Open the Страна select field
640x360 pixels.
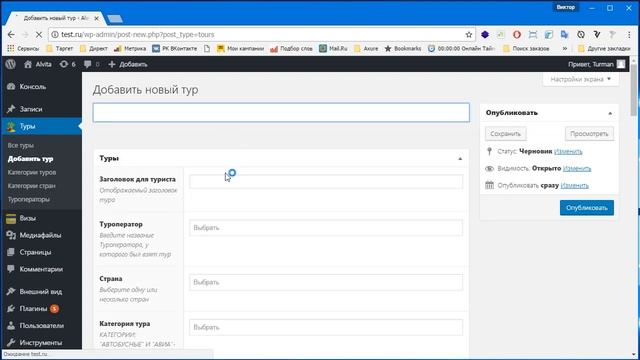click(x=326, y=282)
